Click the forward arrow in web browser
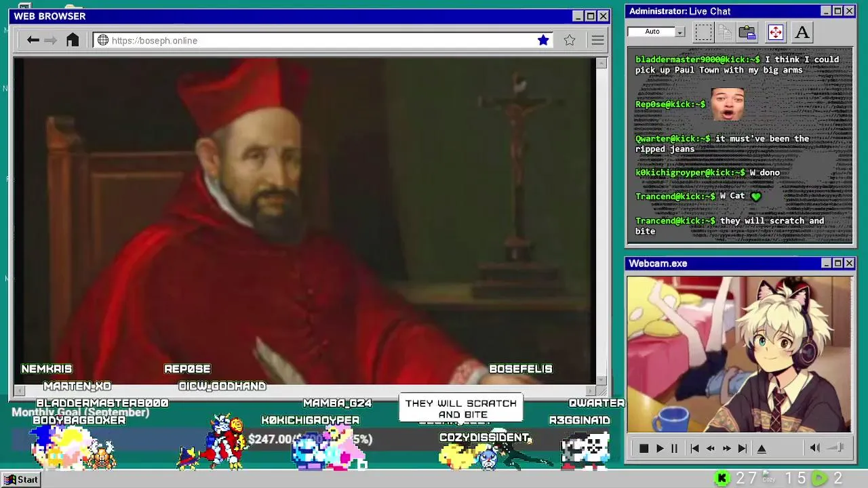This screenshot has height=488, width=868. pyautogui.click(x=51, y=41)
